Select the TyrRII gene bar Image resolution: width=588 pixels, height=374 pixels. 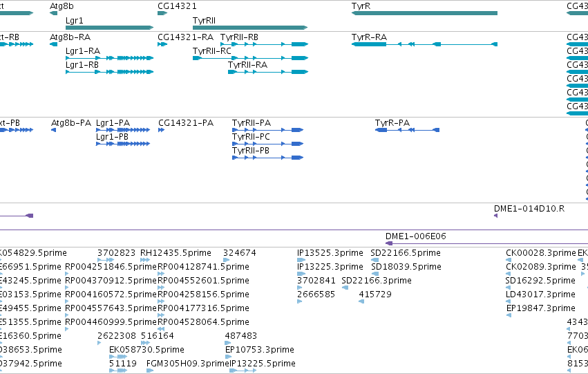[x=250, y=28]
